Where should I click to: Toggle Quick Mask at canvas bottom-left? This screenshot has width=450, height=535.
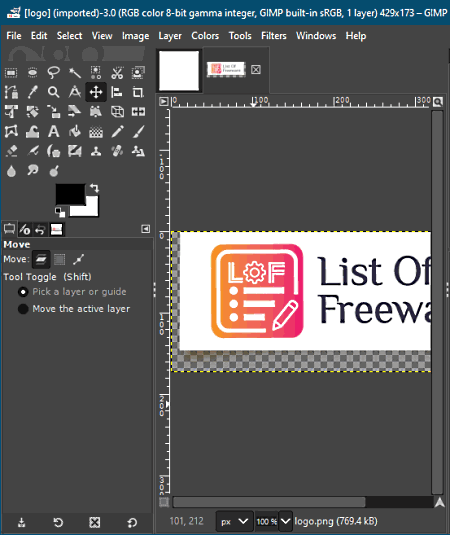click(x=164, y=502)
